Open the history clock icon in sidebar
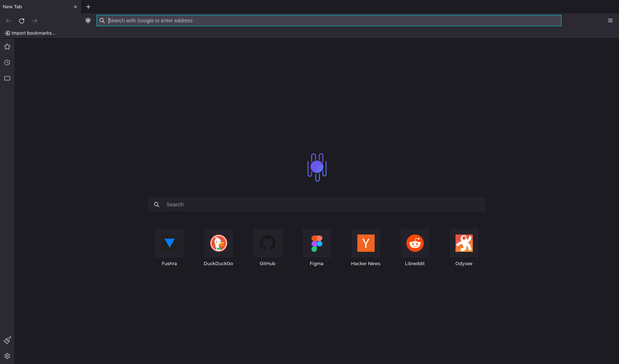The image size is (619, 364). pyautogui.click(x=7, y=62)
